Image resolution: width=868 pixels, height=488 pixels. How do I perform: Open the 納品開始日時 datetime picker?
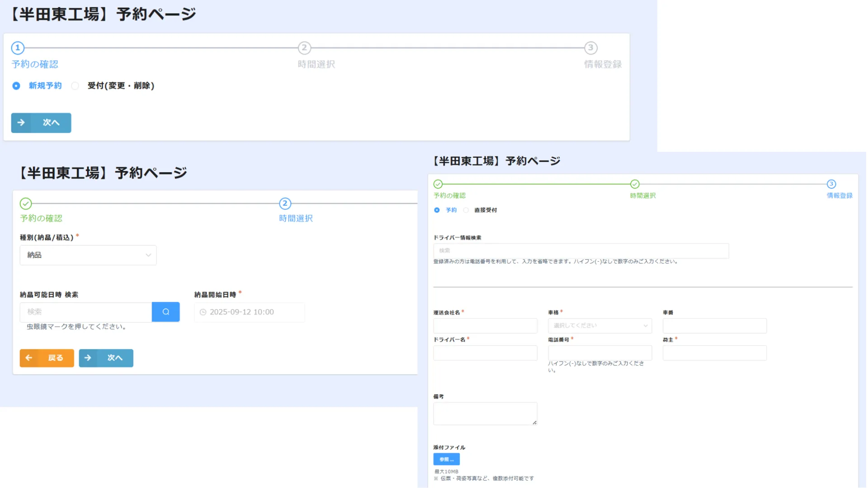coord(253,312)
